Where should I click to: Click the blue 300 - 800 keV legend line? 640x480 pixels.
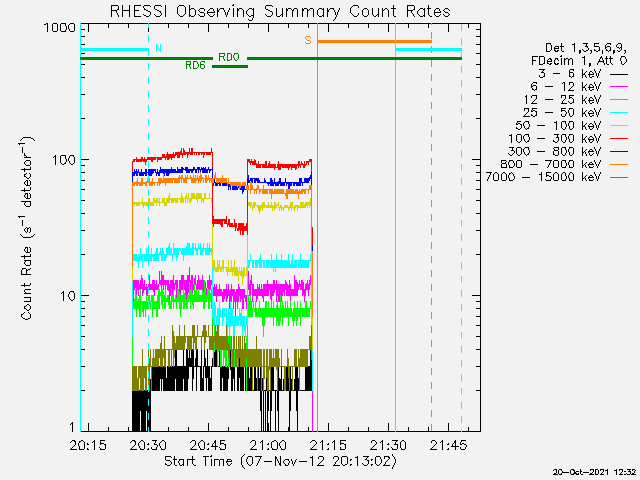click(619, 152)
